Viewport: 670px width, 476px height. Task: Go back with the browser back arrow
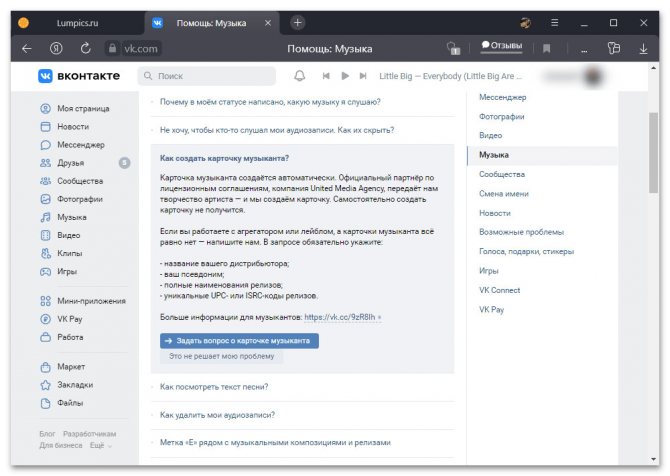(26, 49)
